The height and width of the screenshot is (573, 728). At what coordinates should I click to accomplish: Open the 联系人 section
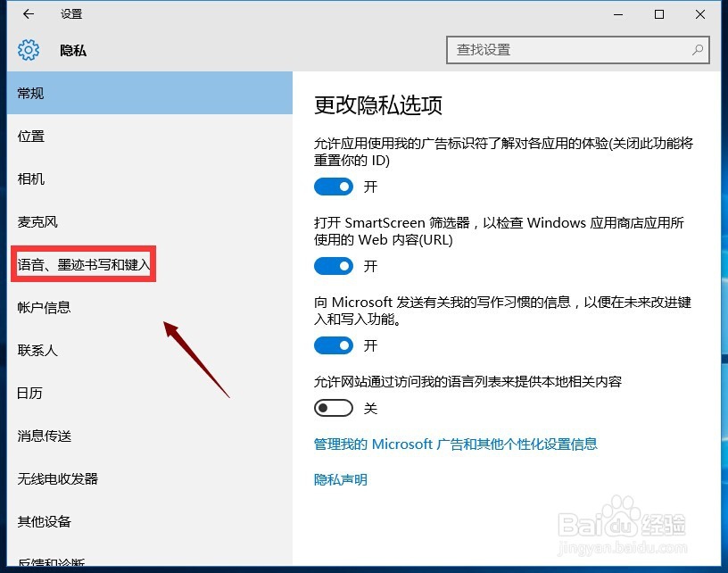(x=150, y=350)
